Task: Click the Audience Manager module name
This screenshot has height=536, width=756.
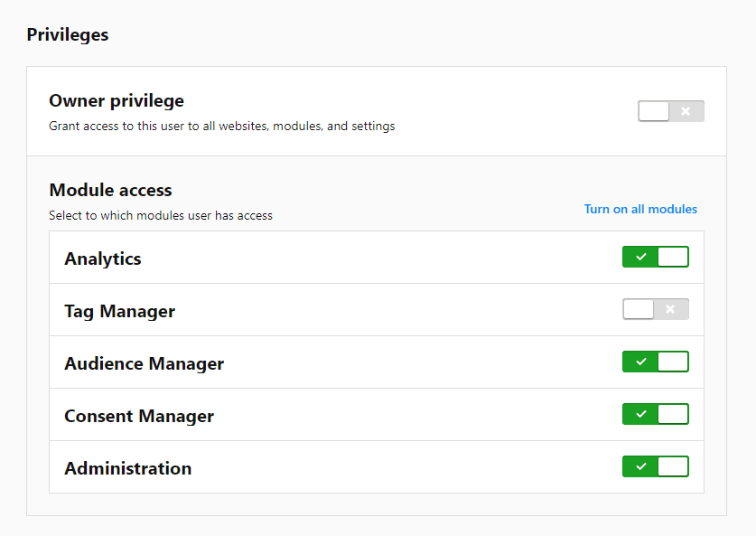Action: [x=144, y=363]
